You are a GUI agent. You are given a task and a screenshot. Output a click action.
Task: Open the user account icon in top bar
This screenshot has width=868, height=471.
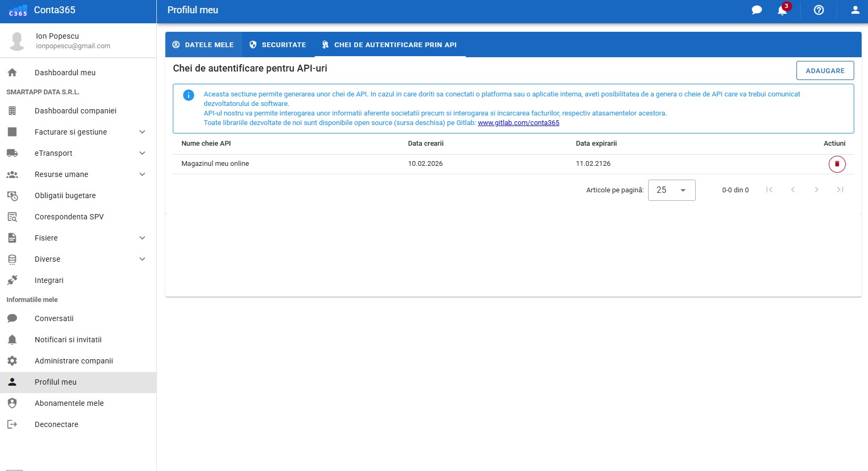(855, 10)
